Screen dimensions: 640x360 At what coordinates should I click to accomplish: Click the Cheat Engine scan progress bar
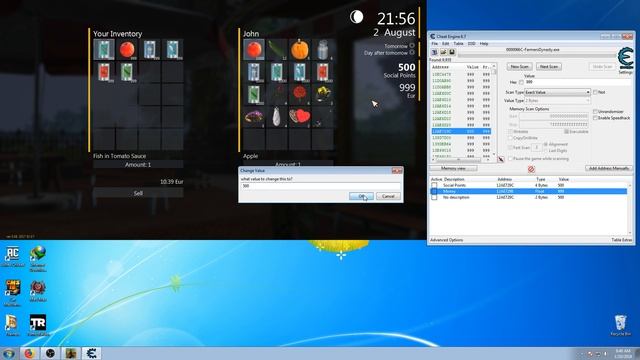537,55
